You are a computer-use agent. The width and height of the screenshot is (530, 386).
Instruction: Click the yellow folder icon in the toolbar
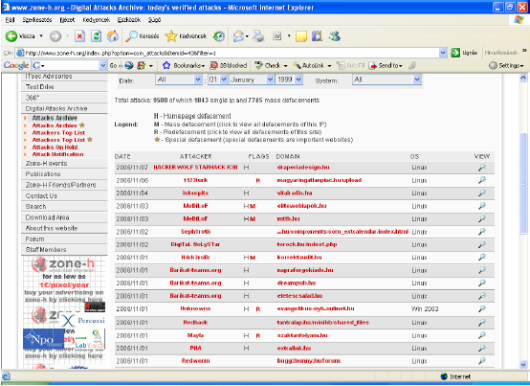click(x=301, y=36)
